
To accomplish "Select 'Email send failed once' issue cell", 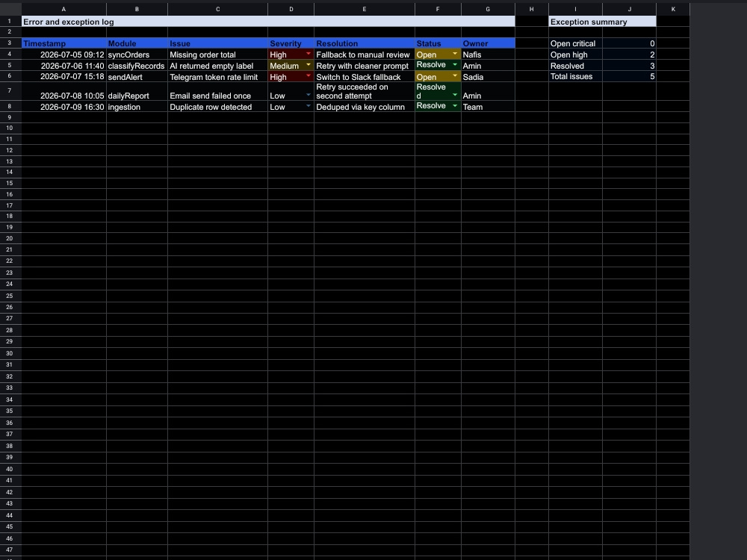I will (217, 91).
